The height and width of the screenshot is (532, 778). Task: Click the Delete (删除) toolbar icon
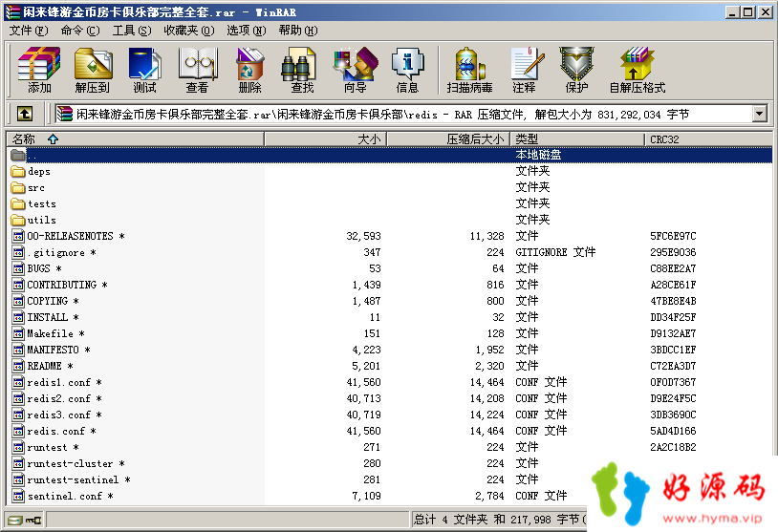[249, 70]
